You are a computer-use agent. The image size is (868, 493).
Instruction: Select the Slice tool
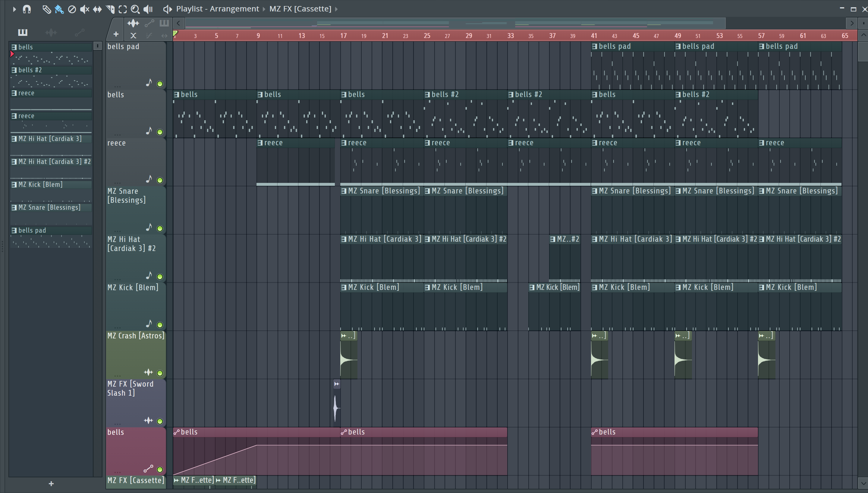(x=110, y=9)
